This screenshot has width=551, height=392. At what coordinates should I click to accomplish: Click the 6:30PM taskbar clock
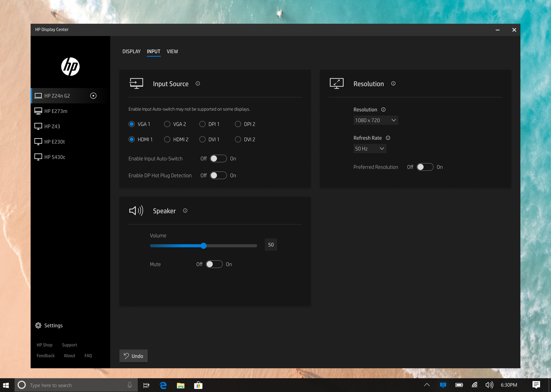coord(509,385)
